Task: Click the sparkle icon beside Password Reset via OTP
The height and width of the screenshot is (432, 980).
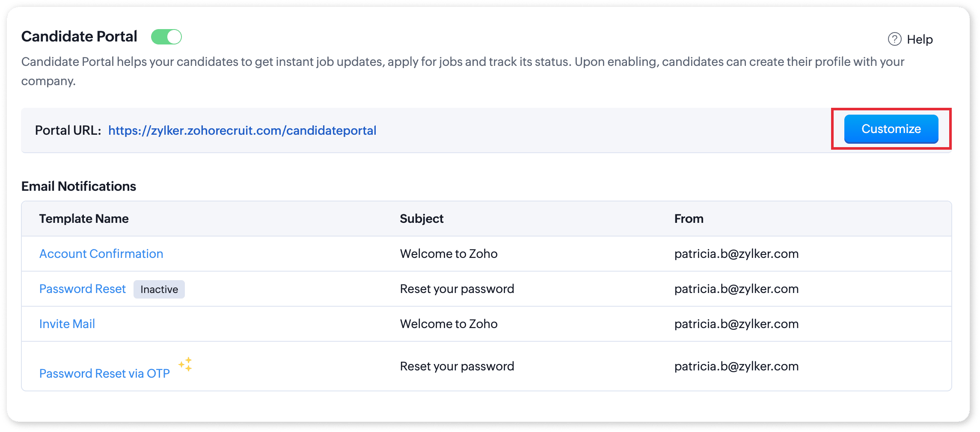Action: click(x=186, y=364)
